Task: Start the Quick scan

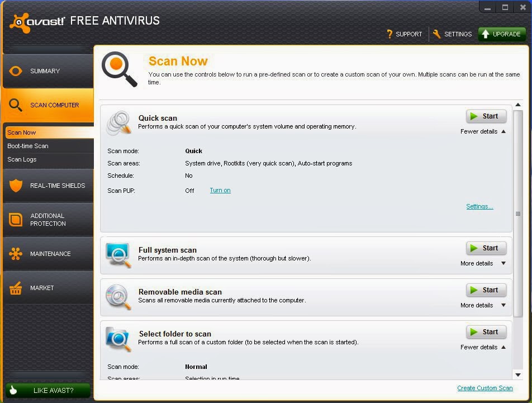Action: (x=486, y=116)
